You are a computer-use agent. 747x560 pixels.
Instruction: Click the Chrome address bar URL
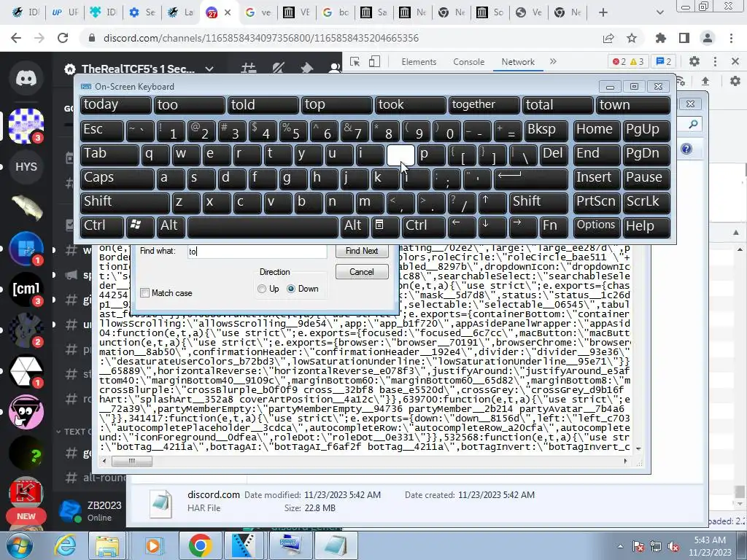click(261, 38)
